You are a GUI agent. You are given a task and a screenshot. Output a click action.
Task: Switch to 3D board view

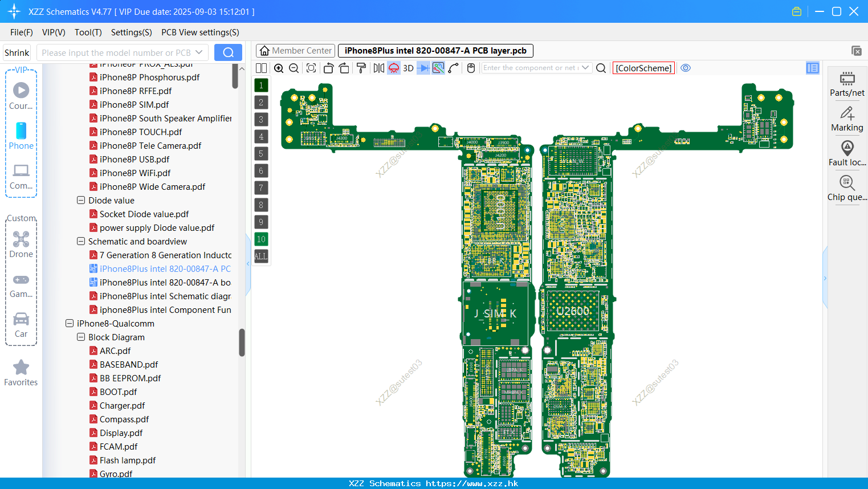pyautogui.click(x=408, y=68)
